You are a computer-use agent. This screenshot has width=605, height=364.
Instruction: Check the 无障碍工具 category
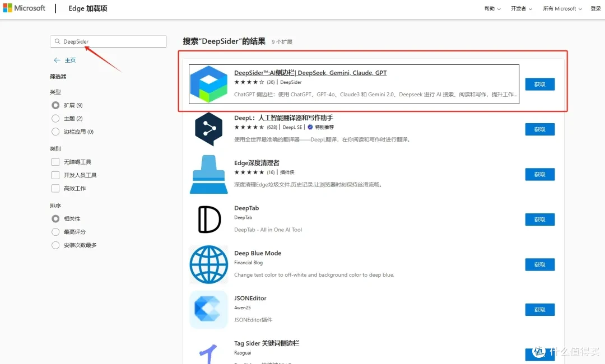click(x=55, y=162)
